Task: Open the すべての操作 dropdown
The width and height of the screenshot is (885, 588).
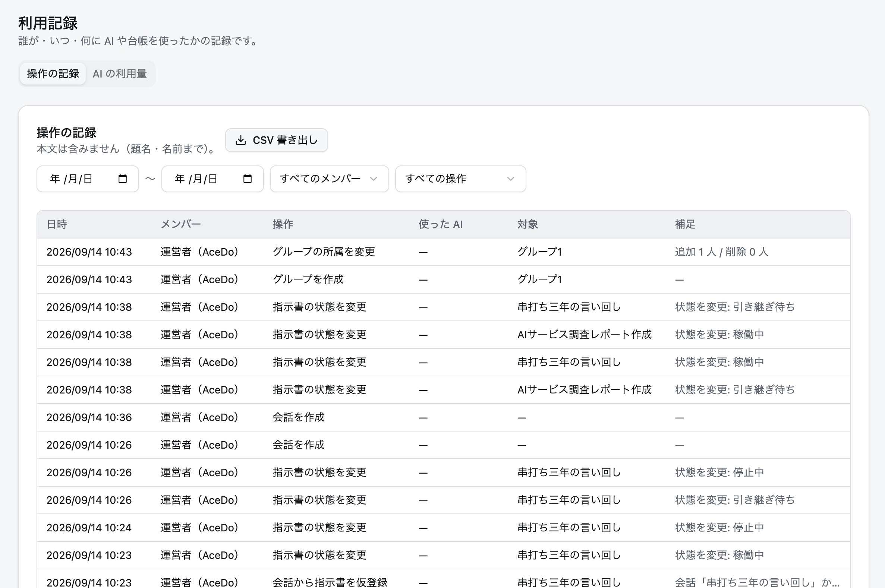Action: point(461,179)
